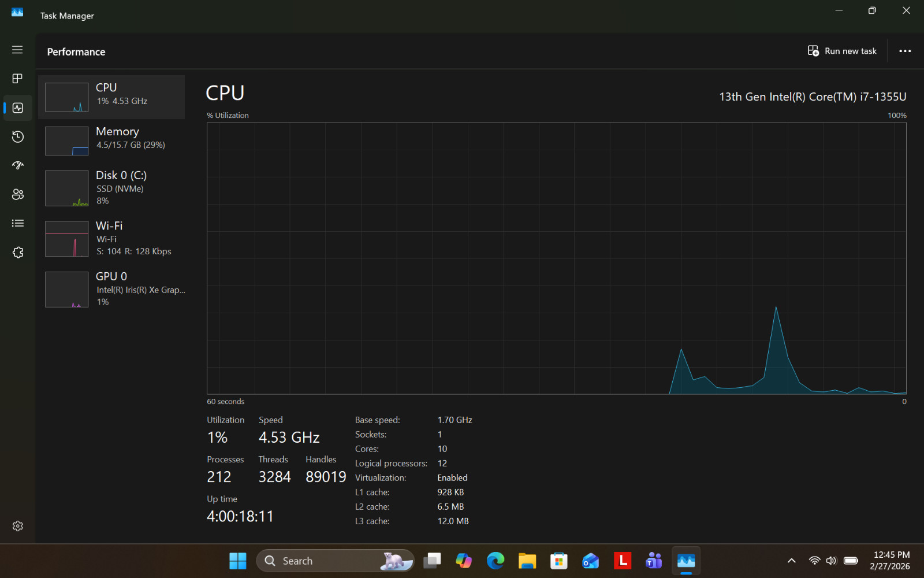Select Disk 0 (C:) performance item
This screenshot has width=924, height=578.
(111, 188)
